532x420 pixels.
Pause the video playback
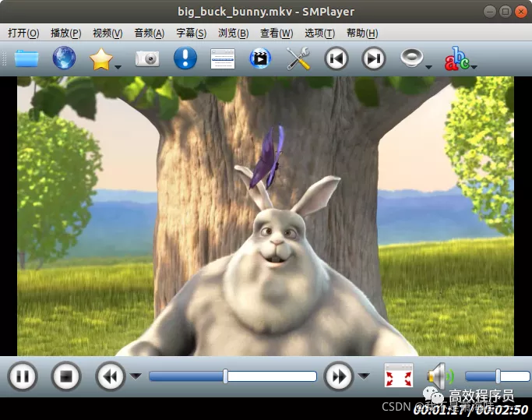pyautogui.click(x=23, y=376)
